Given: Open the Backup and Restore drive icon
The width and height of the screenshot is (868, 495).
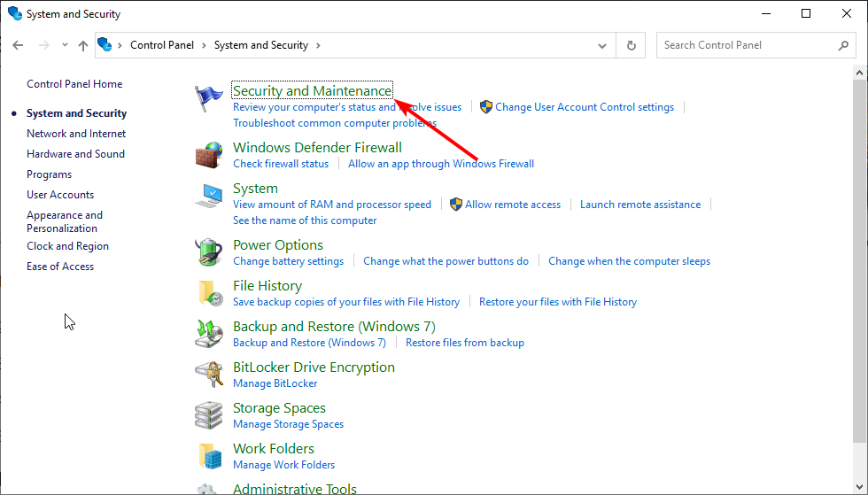Looking at the screenshot, I should 209,334.
